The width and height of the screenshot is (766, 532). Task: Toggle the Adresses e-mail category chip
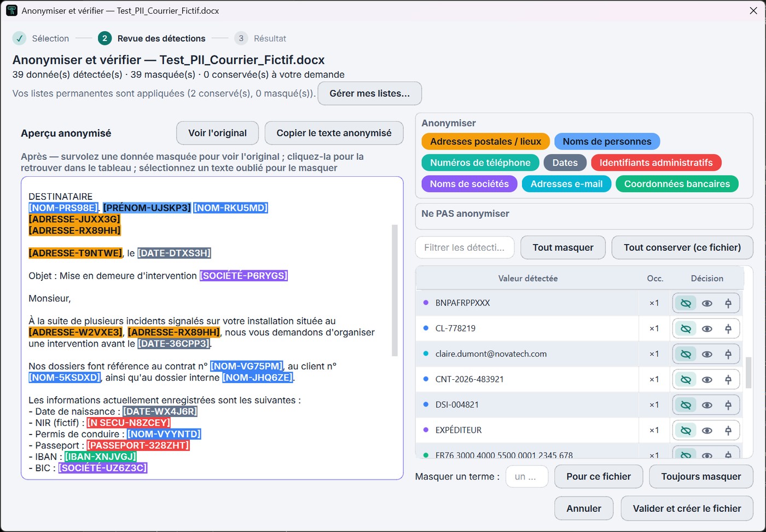tap(566, 184)
